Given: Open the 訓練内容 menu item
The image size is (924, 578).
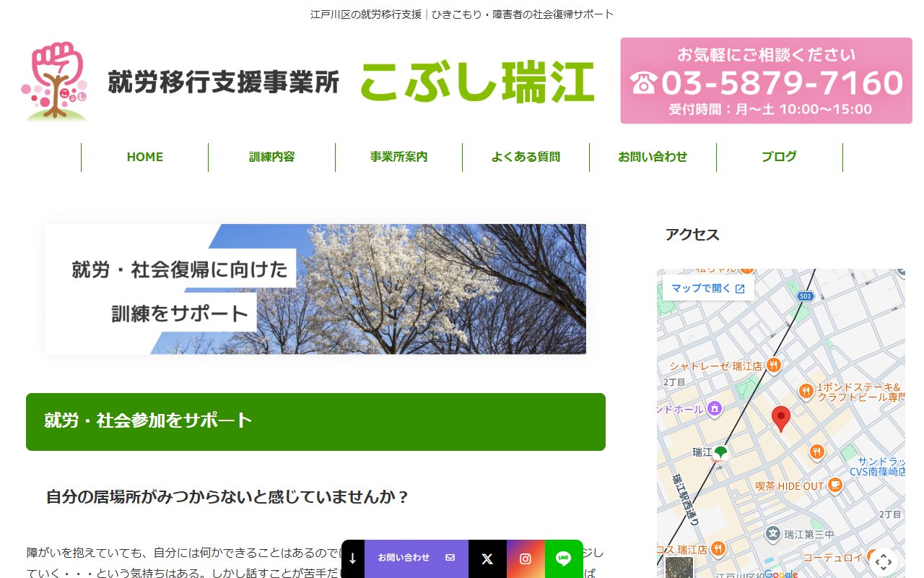Looking at the screenshot, I should [272, 157].
